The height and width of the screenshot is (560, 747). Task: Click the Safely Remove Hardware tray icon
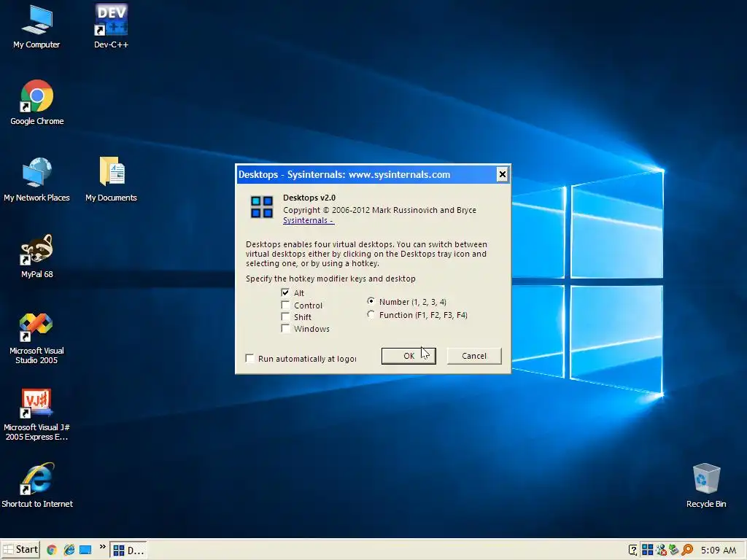[673, 550]
